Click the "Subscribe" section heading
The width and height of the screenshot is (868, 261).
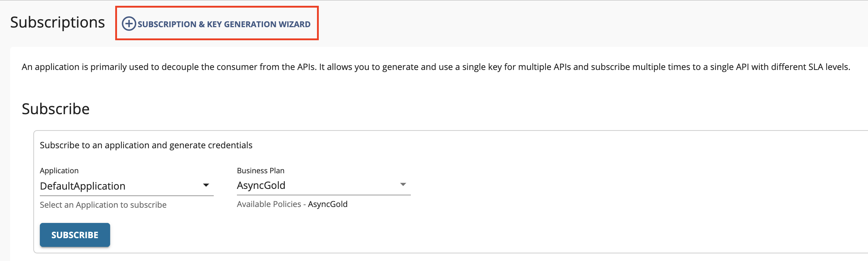[56, 109]
